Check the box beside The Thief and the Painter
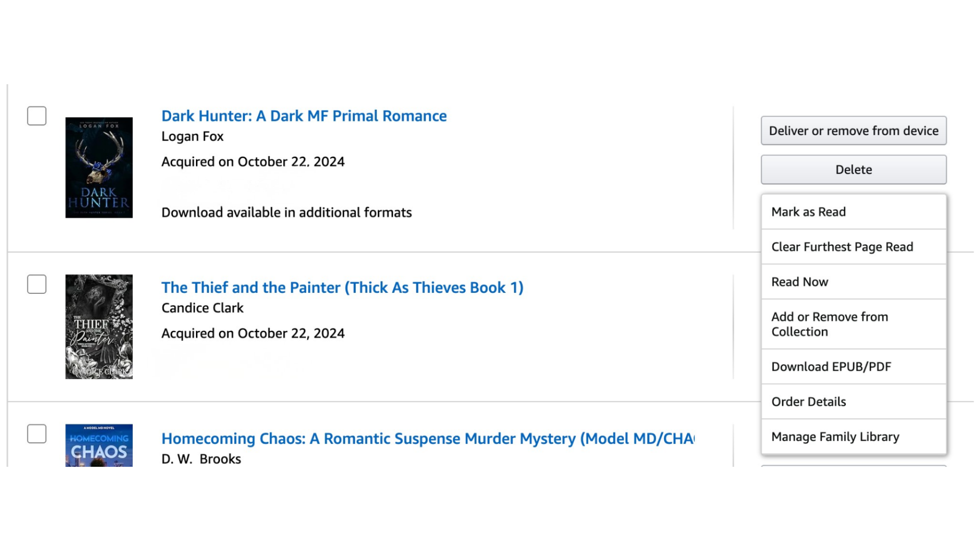The height and width of the screenshot is (551, 980). [37, 285]
